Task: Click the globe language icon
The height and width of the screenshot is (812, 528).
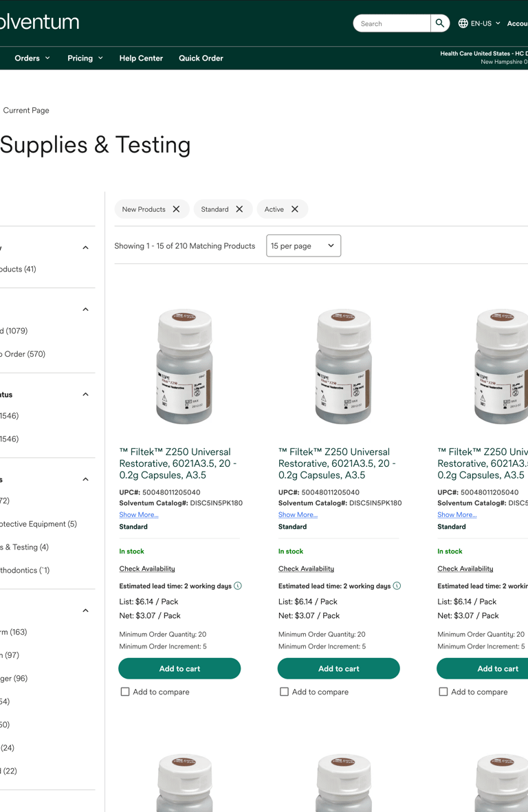Action: [x=463, y=23]
